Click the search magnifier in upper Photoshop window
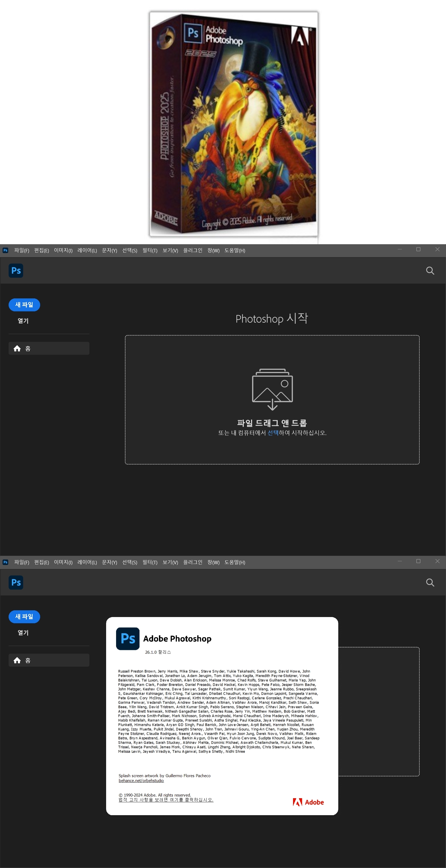This screenshot has height=868, width=446. (430, 271)
